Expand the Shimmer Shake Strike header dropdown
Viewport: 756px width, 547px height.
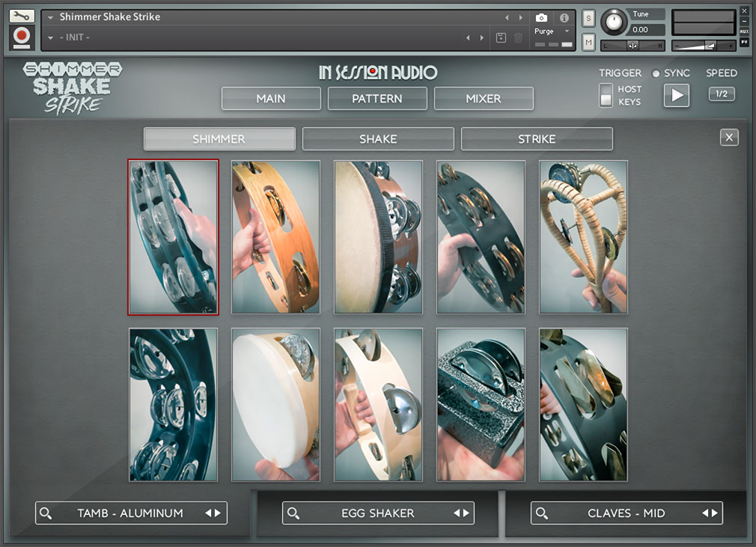coord(49,16)
